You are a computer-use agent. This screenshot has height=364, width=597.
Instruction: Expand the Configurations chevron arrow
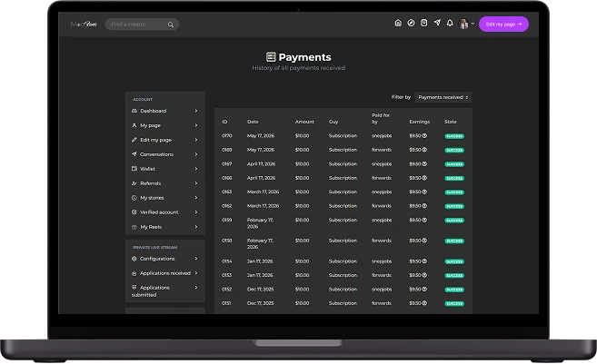click(196, 259)
